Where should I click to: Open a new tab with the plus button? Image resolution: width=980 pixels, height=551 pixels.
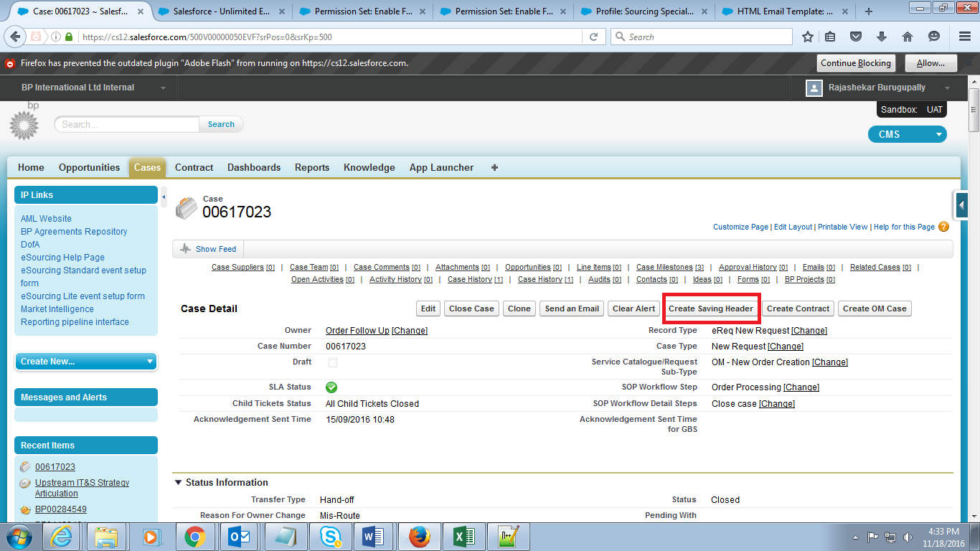click(869, 11)
